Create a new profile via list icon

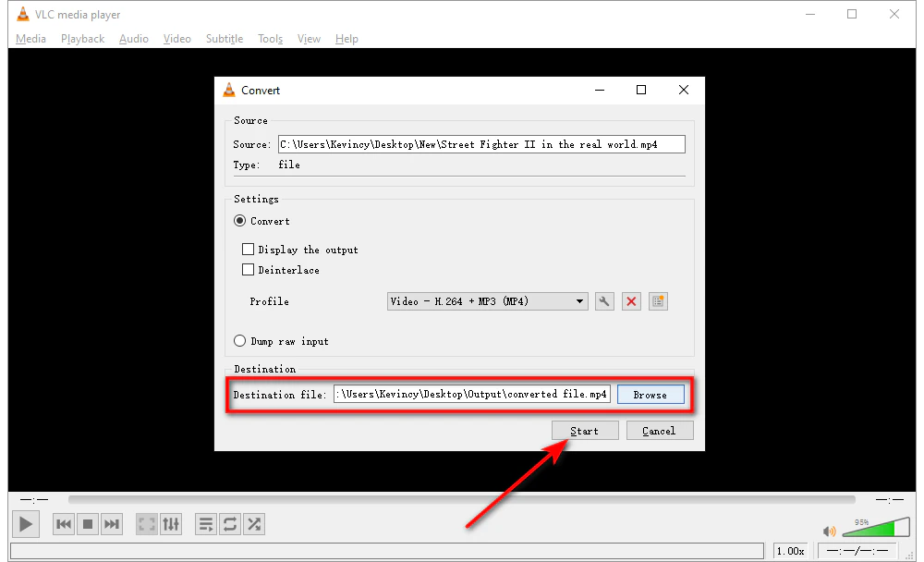click(x=658, y=300)
